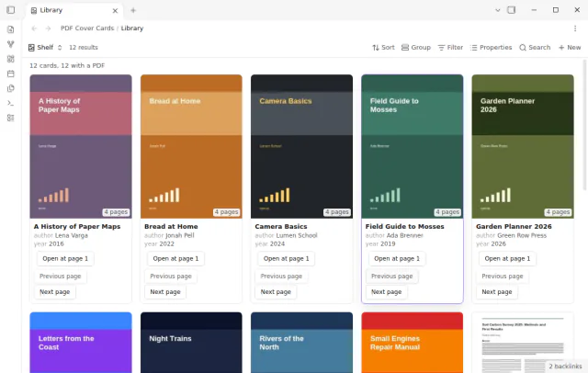Open the canvas icon in ribbon
Image resolution: width=588 pixels, height=373 pixels.
(x=10, y=59)
